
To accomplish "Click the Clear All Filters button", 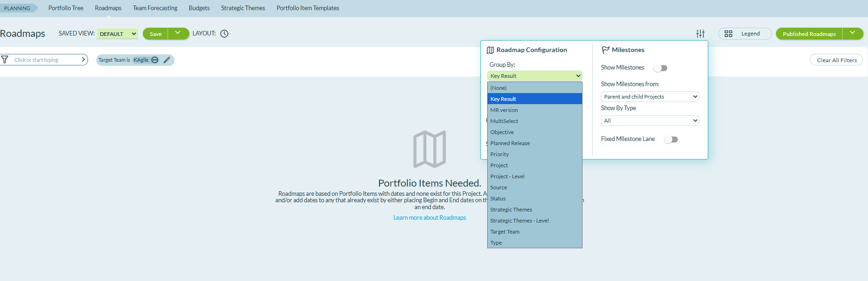I will coord(836,60).
